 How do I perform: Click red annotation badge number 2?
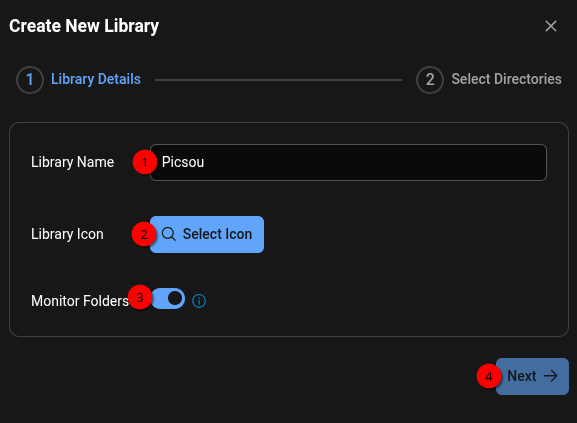tap(144, 234)
